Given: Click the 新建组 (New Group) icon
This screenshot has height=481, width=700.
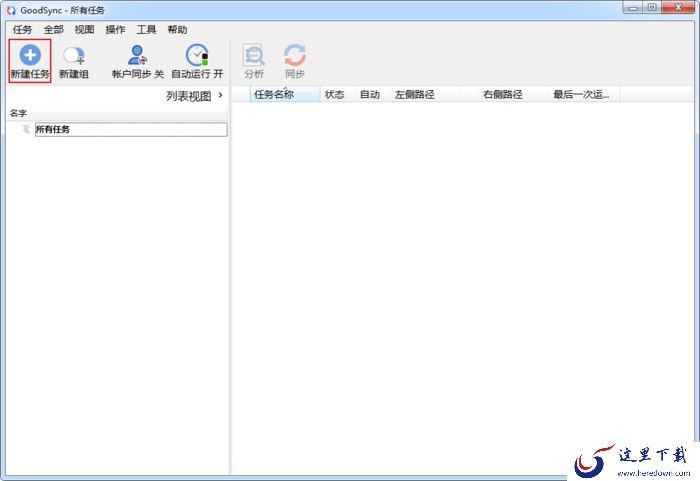Looking at the screenshot, I should click(74, 56).
